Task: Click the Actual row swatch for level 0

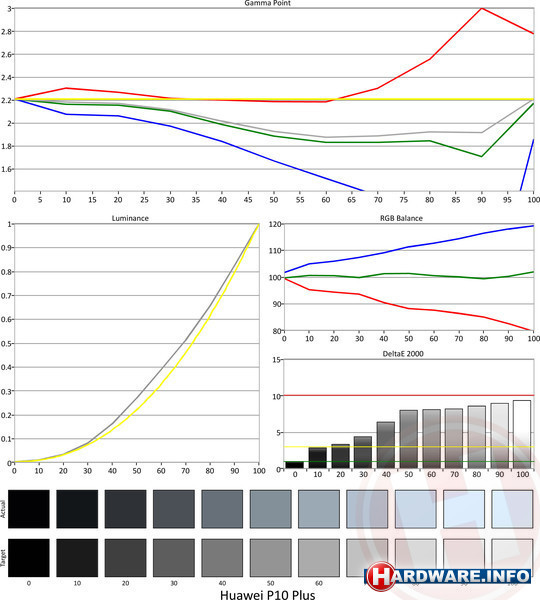Action: pos(29,509)
